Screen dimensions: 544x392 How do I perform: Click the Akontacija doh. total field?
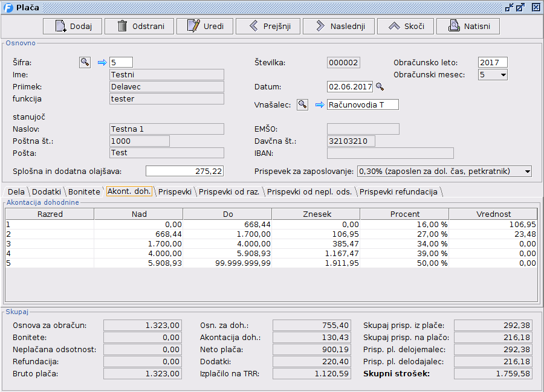(x=312, y=337)
